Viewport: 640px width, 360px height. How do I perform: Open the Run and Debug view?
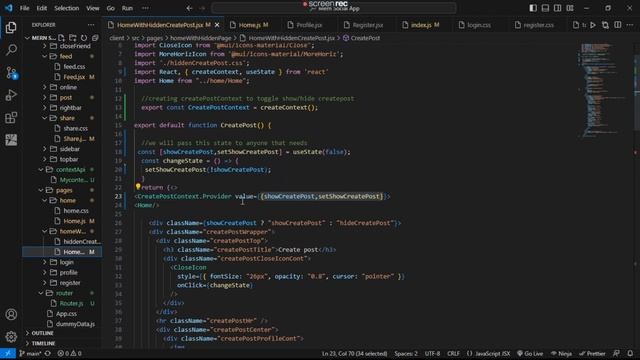click(11, 95)
